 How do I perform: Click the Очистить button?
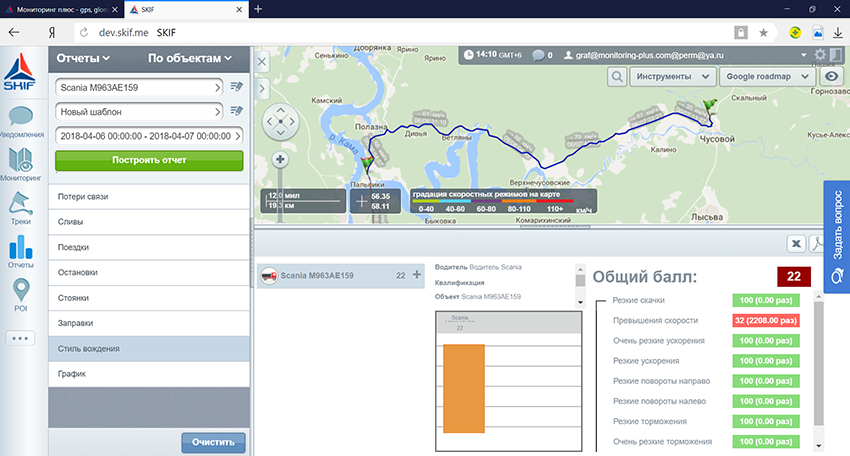(x=213, y=442)
